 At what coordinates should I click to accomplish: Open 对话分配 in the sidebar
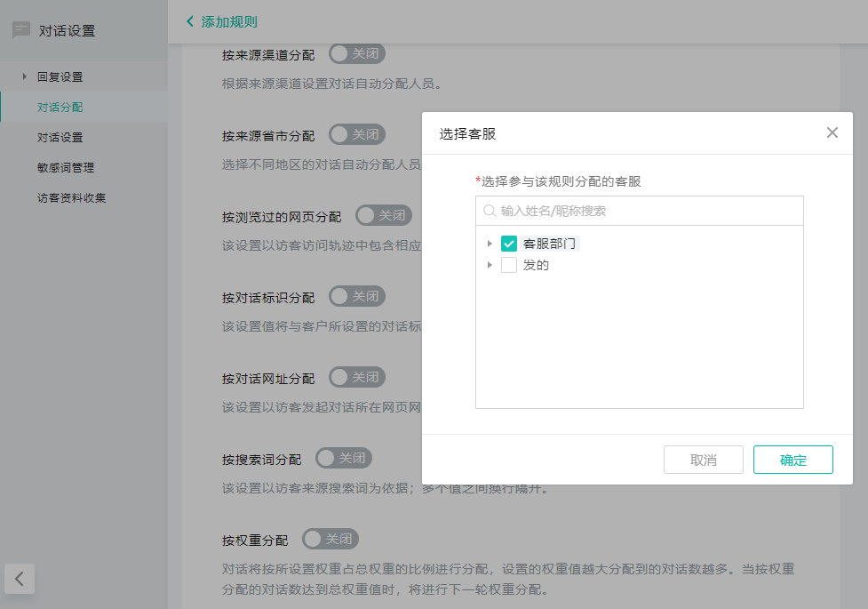pos(60,108)
